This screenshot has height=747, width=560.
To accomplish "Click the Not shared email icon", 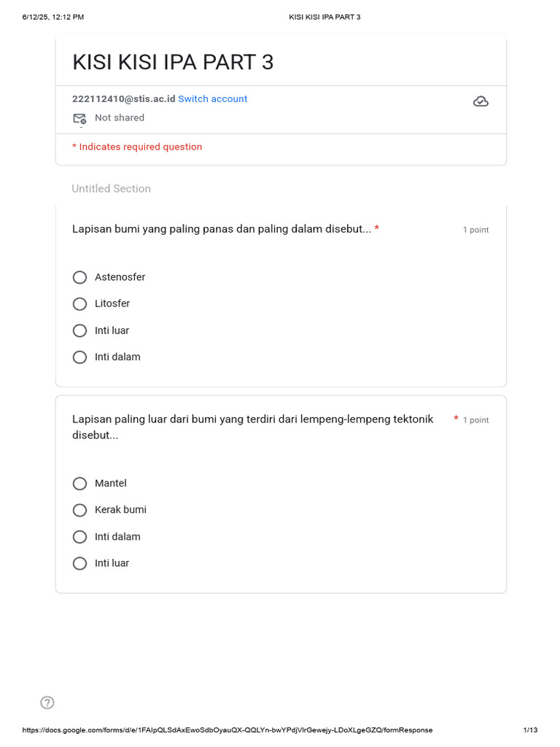I will [79, 118].
